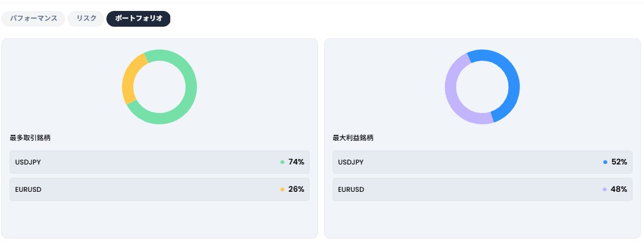Click the 最多取引銘柄 heading

(x=30, y=138)
